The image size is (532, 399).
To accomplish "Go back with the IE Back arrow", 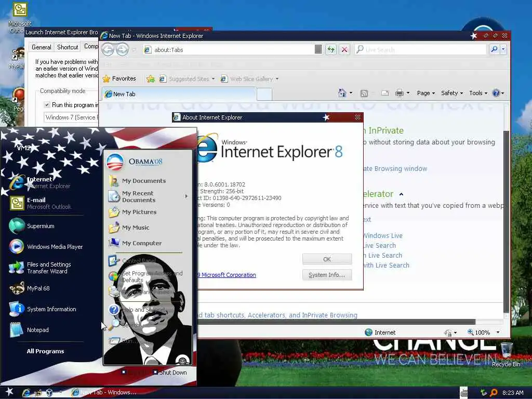I will coord(108,49).
